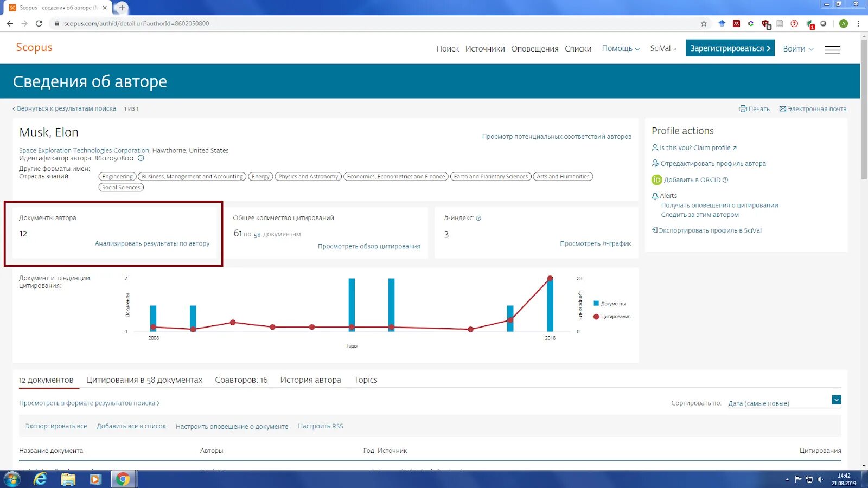Click Получать оповещения о цитировании
The image size is (868, 488).
point(719,206)
